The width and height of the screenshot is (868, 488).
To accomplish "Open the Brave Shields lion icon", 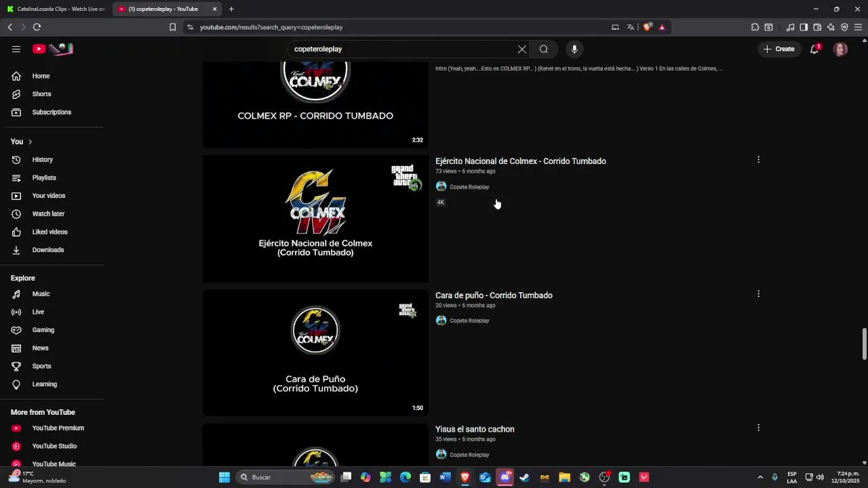I will 647,27.
